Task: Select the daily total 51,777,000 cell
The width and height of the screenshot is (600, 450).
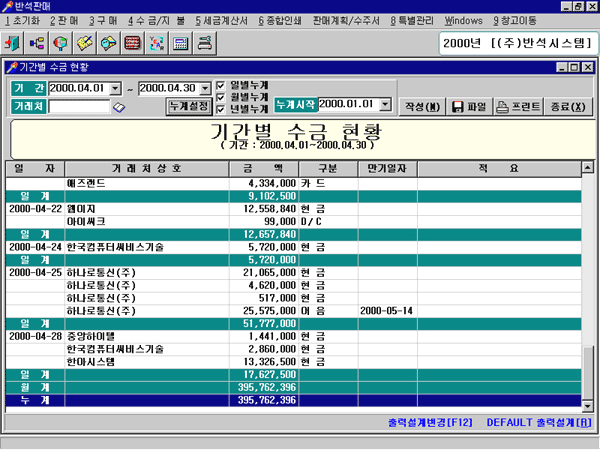Action: point(263,324)
